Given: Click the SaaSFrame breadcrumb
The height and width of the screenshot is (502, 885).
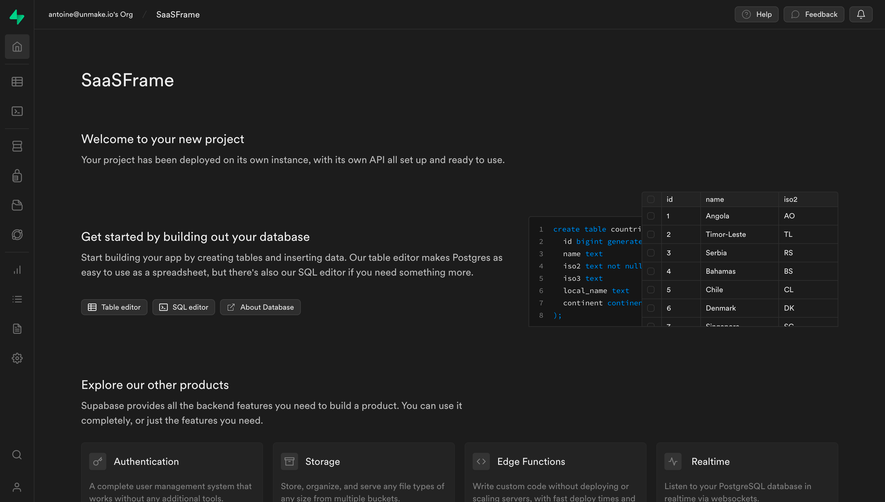Looking at the screenshot, I should pos(178,15).
